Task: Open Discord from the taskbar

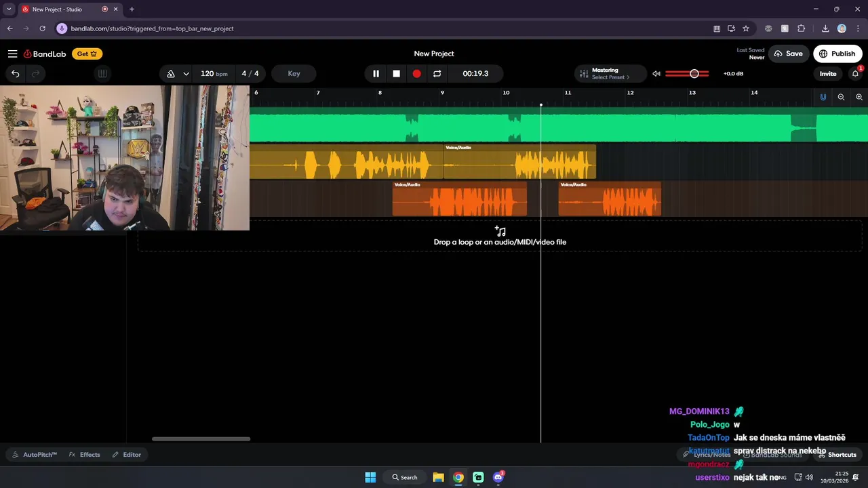Action: coord(498,477)
